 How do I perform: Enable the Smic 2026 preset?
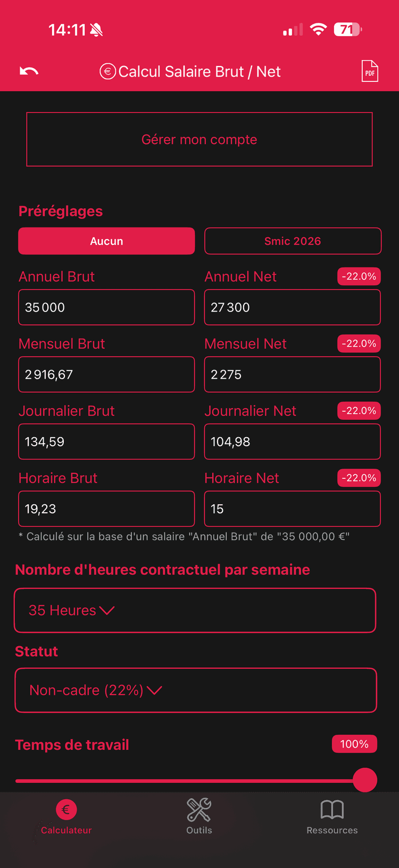click(x=293, y=241)
